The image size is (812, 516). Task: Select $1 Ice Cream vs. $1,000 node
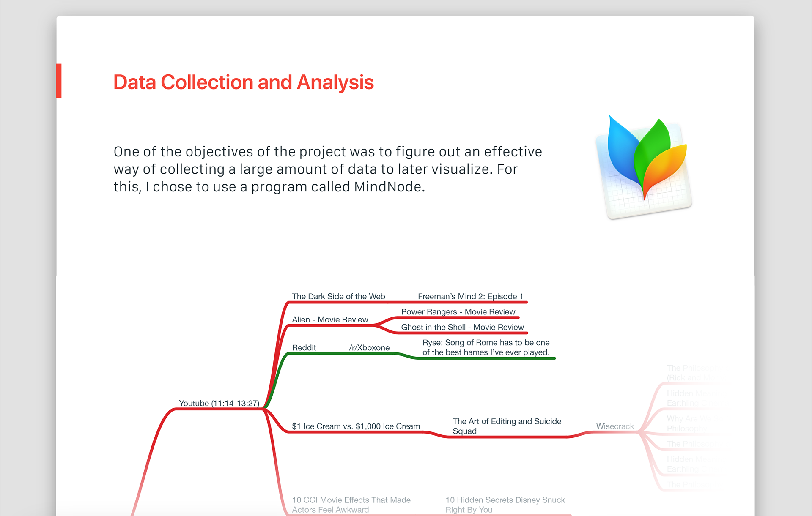356,426
